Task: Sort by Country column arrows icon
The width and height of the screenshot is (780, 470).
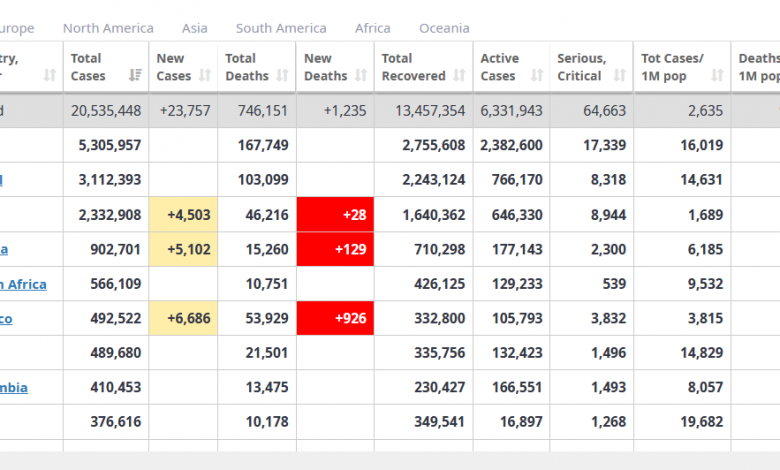Action: click(x=49, y=75)
